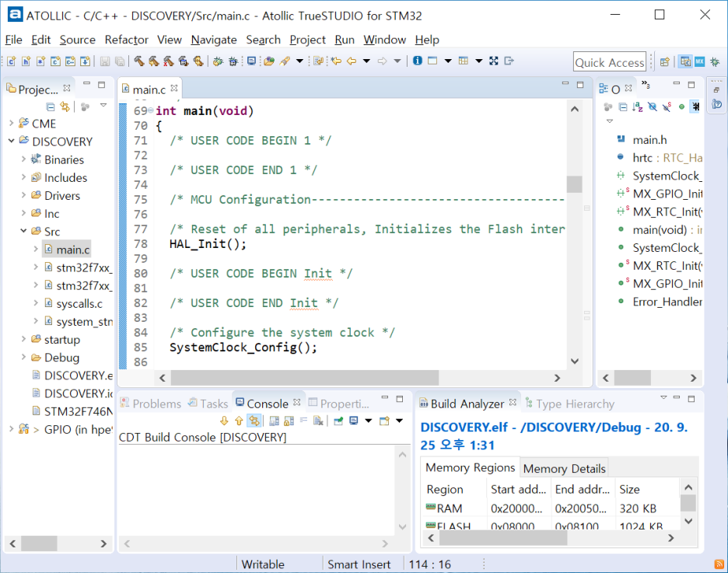Collapse all in Project Explorer toolbar
The height and width of the screenshot is (573, 728).
pos(51,107)
